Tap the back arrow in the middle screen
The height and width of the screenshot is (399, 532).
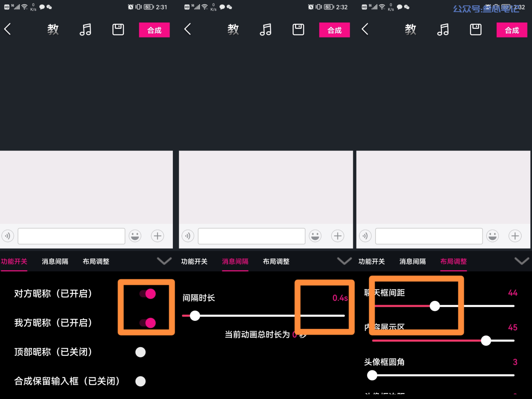[187, 29]
